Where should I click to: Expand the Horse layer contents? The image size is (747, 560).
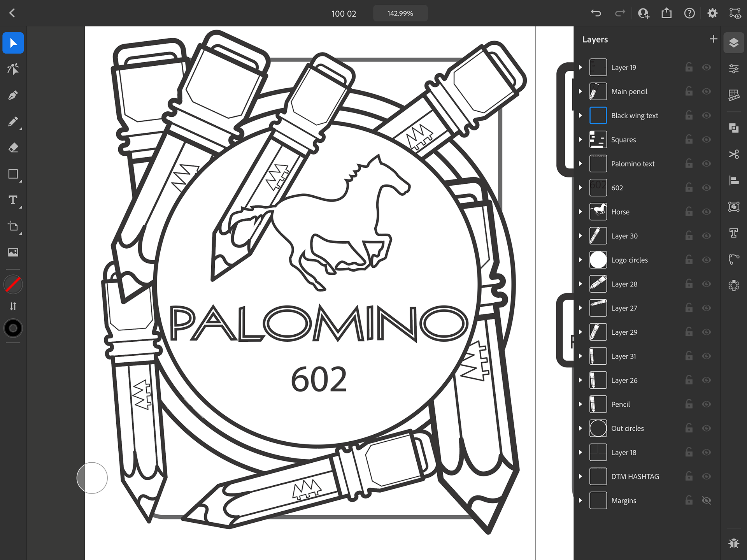point(580,212)
